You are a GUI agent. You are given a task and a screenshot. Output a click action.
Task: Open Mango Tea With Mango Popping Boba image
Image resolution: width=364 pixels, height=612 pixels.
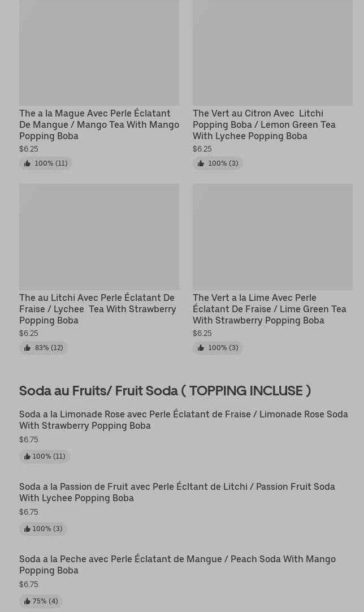pos(99,53)
